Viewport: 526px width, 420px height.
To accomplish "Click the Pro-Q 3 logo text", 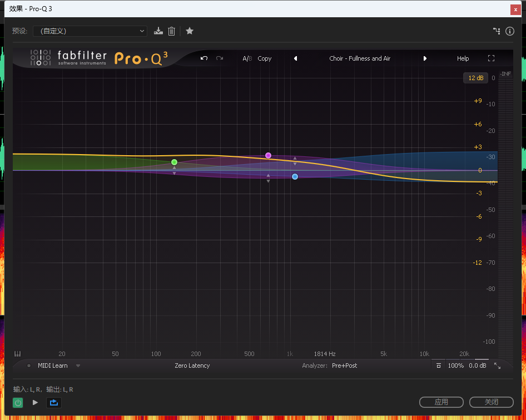I will point(141,58).
